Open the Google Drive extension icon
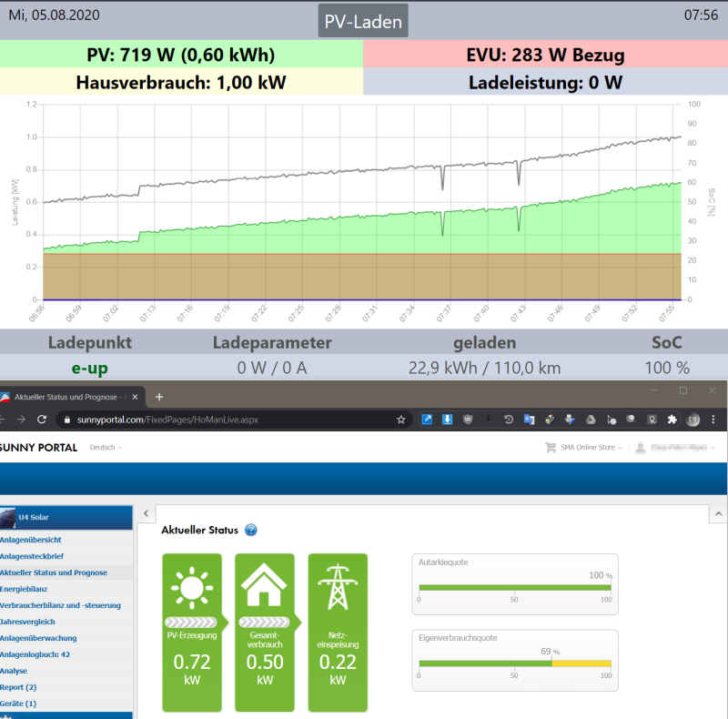The height and width of the screenshot is (719, 728). pyautogui.click(x=591, y=420)
